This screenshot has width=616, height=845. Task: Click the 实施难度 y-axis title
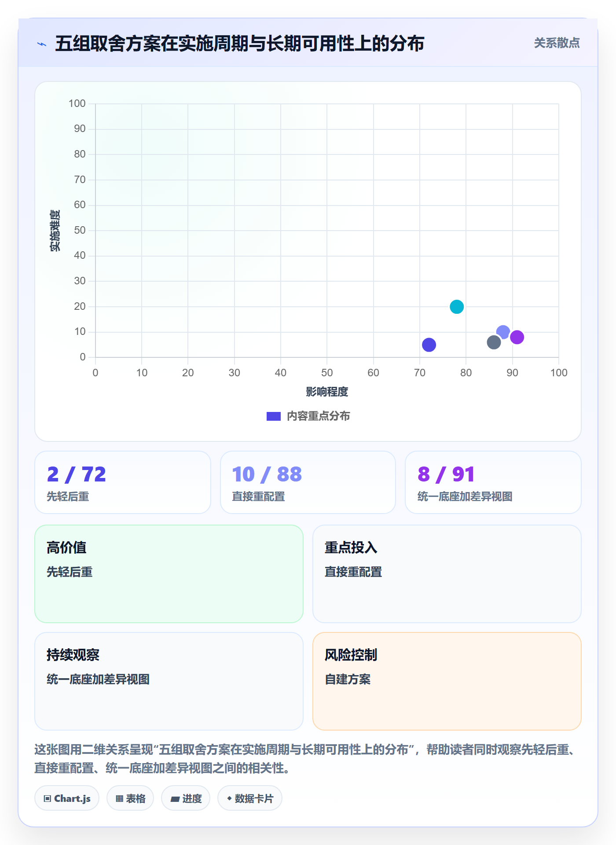click(x=55, y=231)
